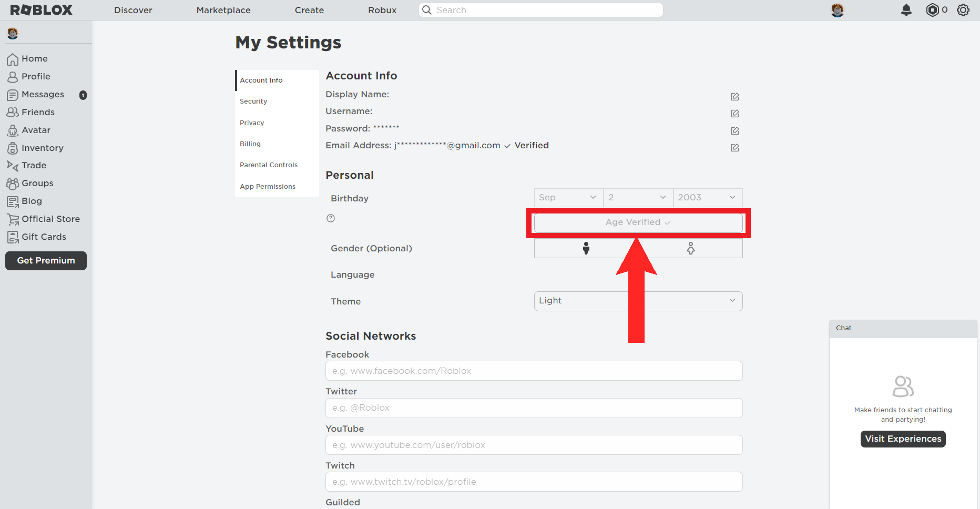Go to Home in sidebar
980x509 pixels.
(x=27, y=59)
